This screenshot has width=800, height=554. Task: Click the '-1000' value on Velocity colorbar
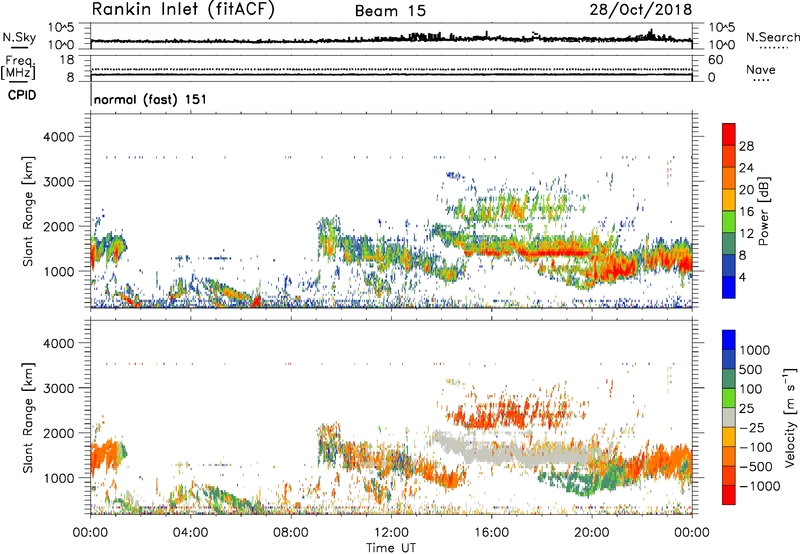coord(760,486)
